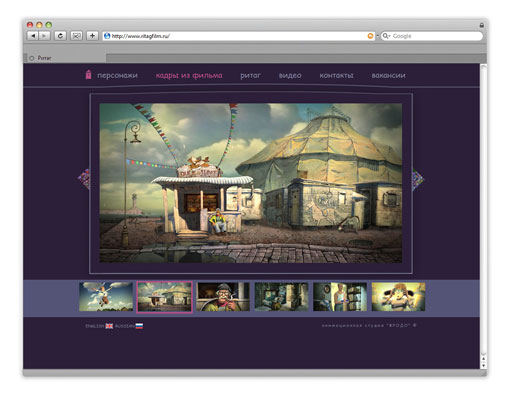
Task: Open the видео menu item
Action: pos(290,76)
